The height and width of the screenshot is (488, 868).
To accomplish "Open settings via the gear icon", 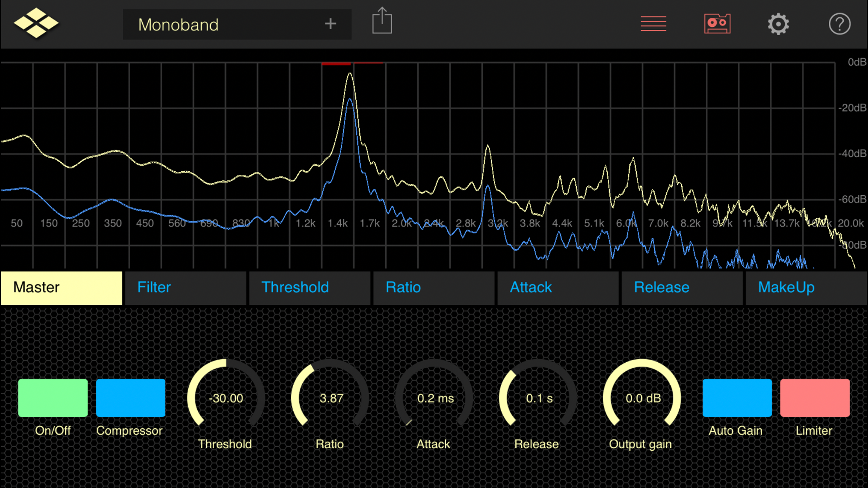I will pyautogui.click(x=778, y=24).
